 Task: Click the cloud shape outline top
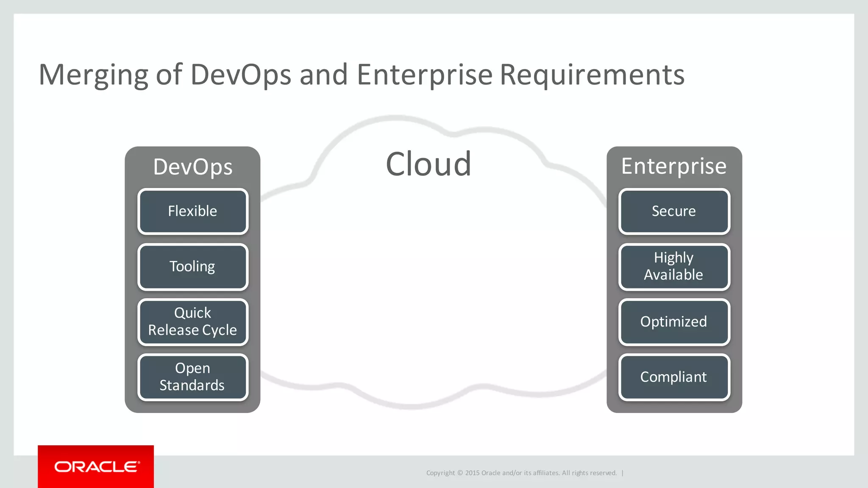click(x=396, y=118)
